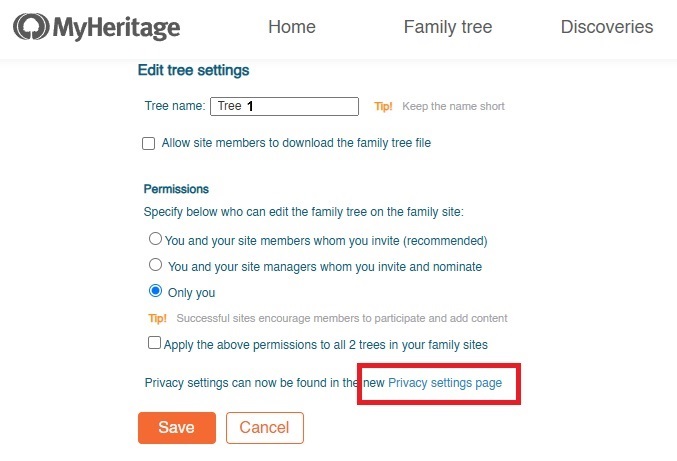
Task: Click the MyHeritage circular logo icon
Action: click(31, 27)
